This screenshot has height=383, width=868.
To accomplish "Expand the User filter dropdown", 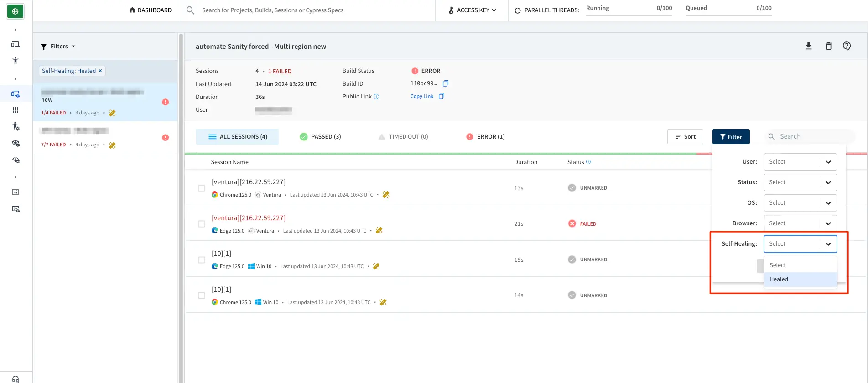I will pos(800,162).
